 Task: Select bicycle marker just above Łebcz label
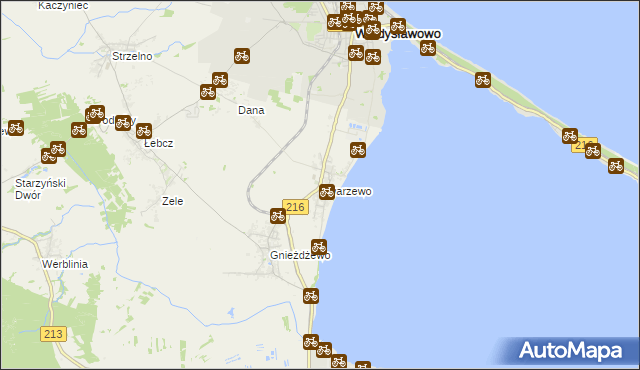[144, 131]
